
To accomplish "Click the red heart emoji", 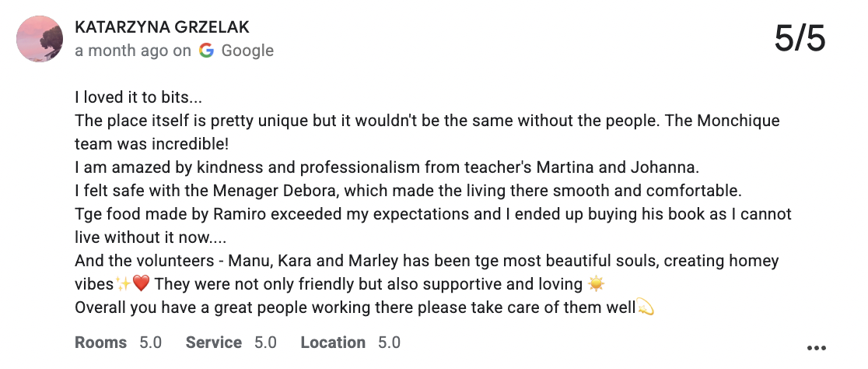I will pos(141,285).
